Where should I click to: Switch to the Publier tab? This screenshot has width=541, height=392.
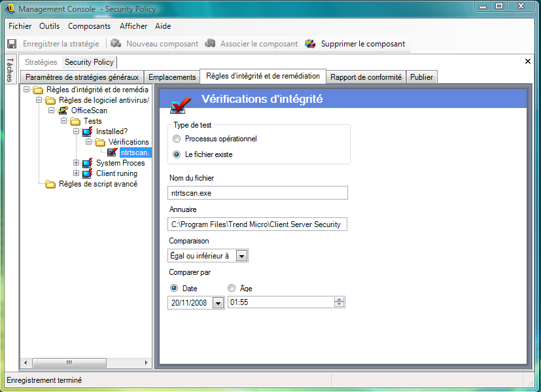coord(421,77)
